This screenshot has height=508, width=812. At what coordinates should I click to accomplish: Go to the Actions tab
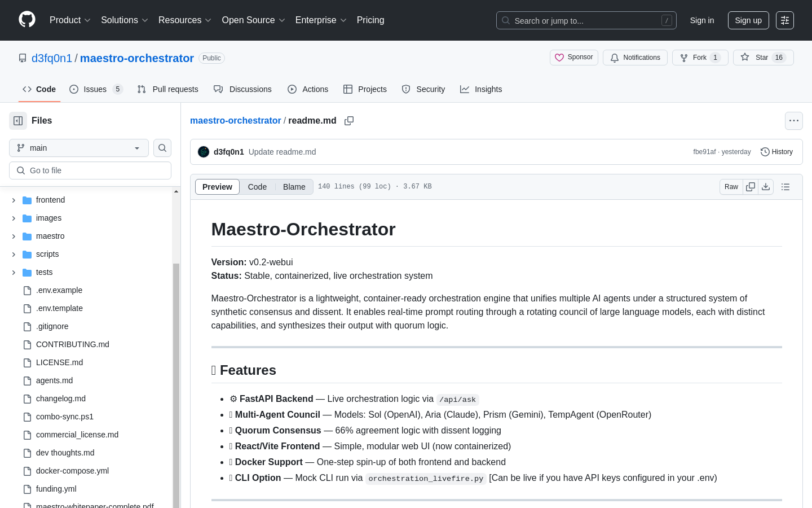pyautogui.click(x=308, y=89)
